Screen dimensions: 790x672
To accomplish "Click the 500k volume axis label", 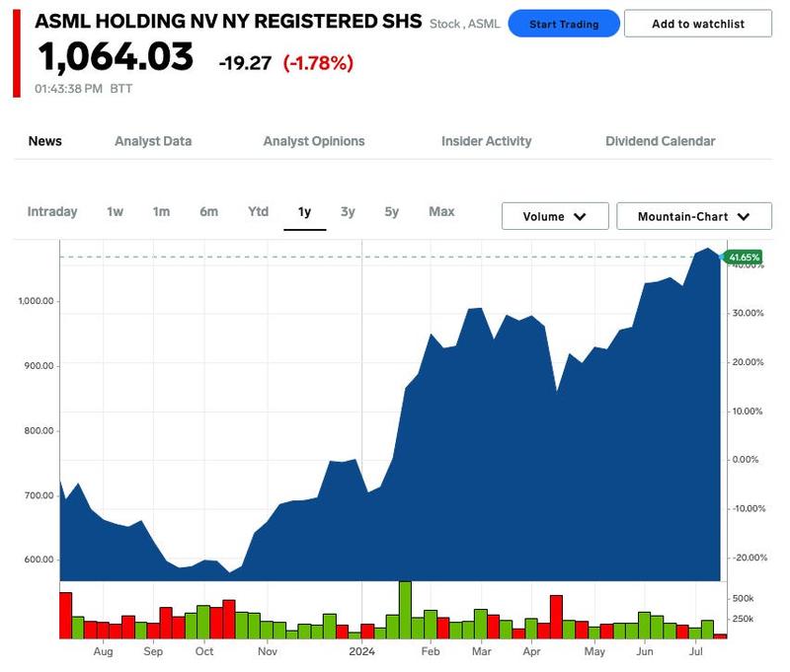I will [743, 599].
